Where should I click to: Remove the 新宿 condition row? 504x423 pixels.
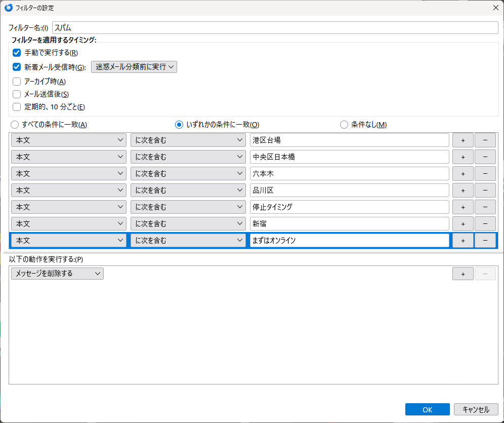pos(485,224)
